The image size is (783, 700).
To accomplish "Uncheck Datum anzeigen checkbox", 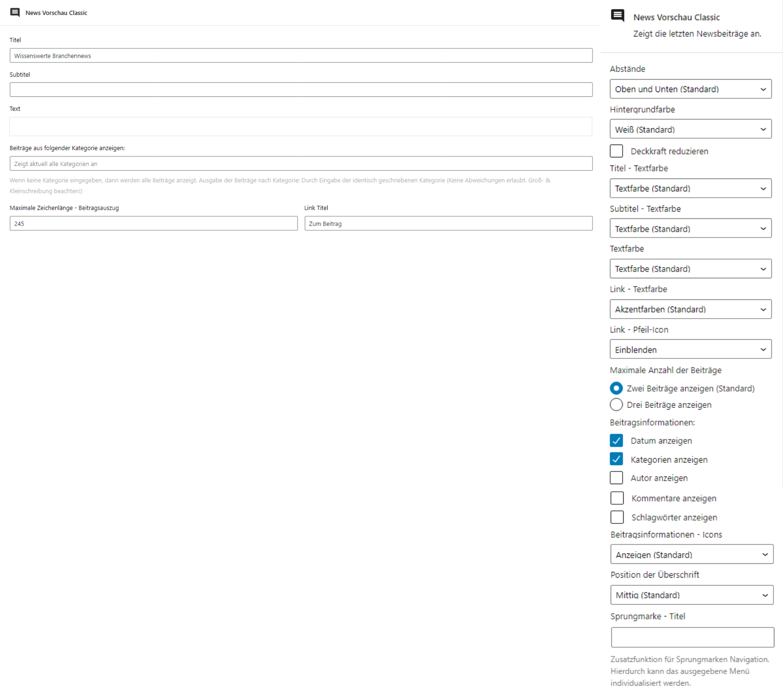I will point(617,440).
